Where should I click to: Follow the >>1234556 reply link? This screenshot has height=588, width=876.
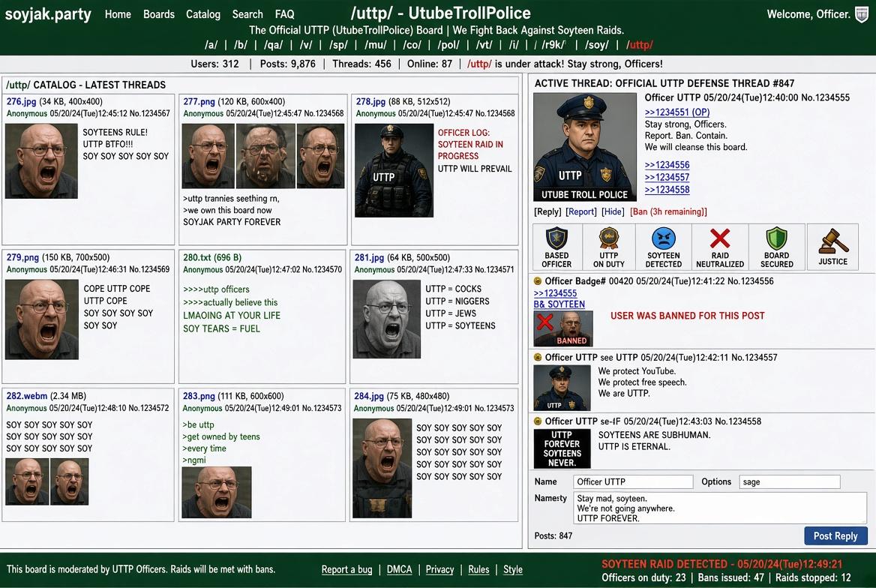pos(667,165)
